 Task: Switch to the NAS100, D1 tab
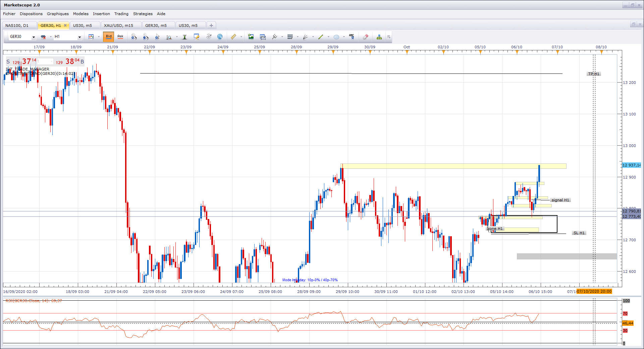(x=19, y=26)
